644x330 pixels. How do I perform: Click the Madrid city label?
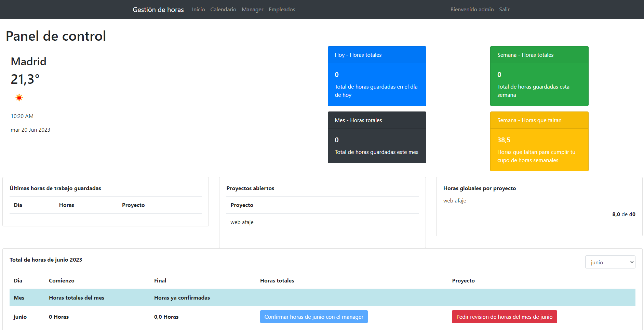[28, 62]
